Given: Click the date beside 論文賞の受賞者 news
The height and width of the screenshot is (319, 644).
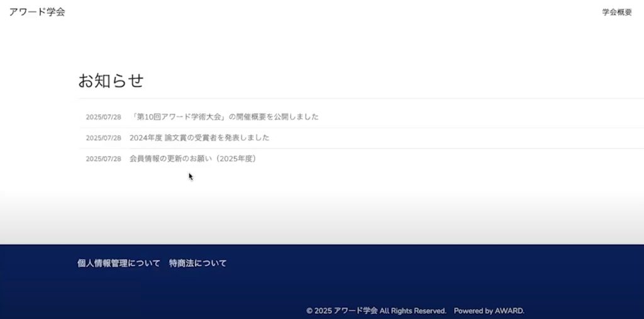Looking at the screenshot, I should coord(104,138).
